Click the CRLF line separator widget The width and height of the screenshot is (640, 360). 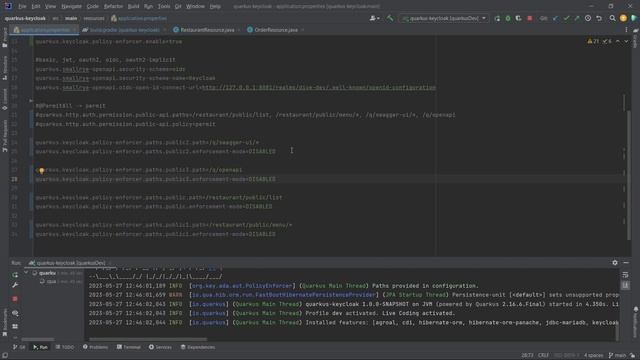coord(543,356)
